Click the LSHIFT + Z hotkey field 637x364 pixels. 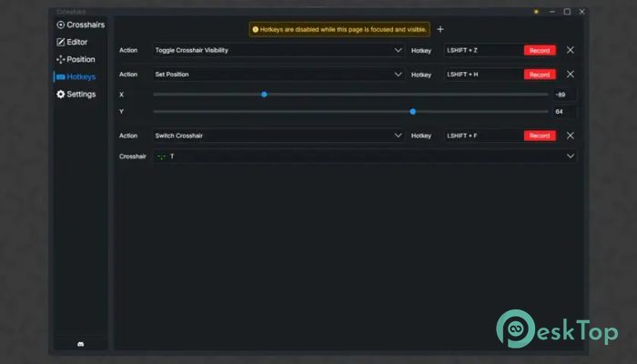pos(483,50)
